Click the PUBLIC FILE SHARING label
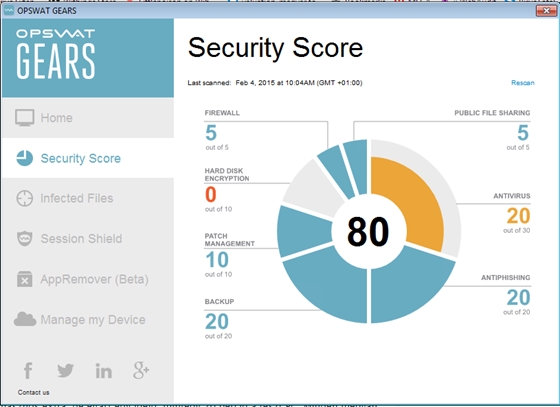Screen dimensions: 560x407 point(492,113)
